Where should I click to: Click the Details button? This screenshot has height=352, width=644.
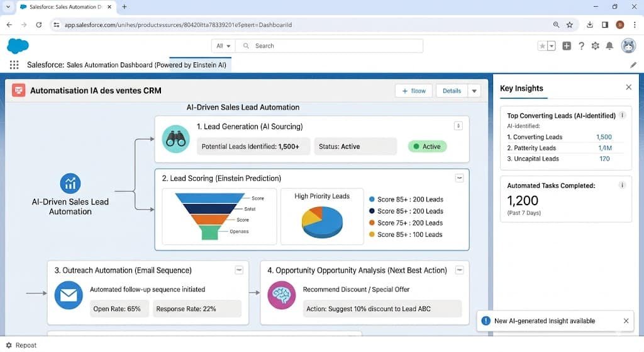[x=452, y=91]
